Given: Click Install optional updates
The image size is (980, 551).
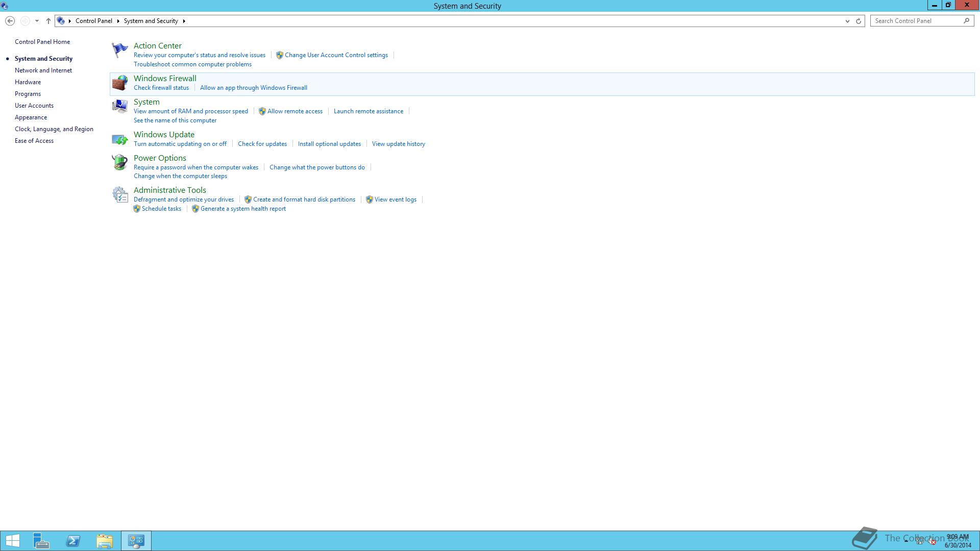Looking at the screenshot, I should click(x=329, y=144).
